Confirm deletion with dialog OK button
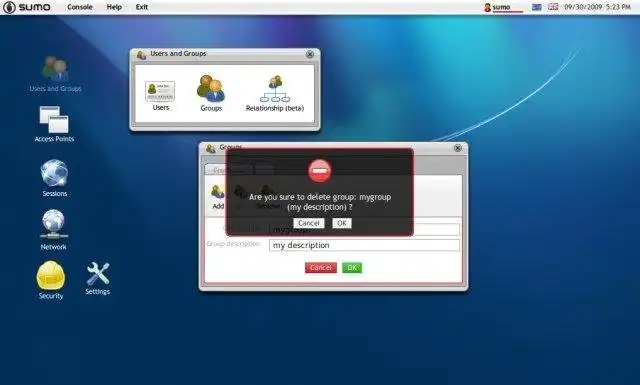 342,223
